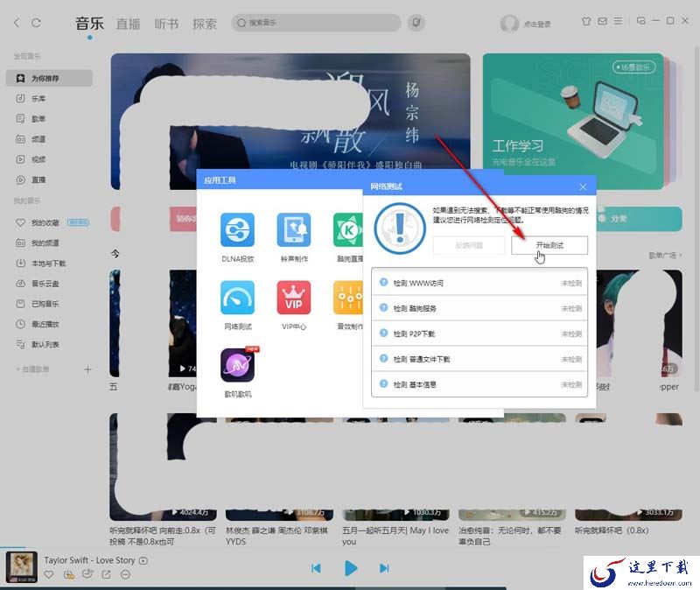Add a new playlist with plus icon

(x=87, y=369)
